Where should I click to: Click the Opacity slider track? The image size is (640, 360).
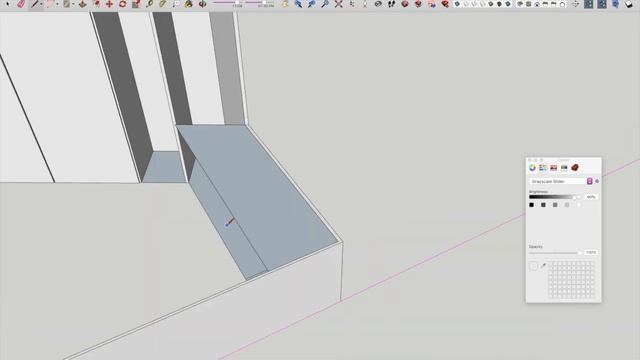tap(555, 253)
